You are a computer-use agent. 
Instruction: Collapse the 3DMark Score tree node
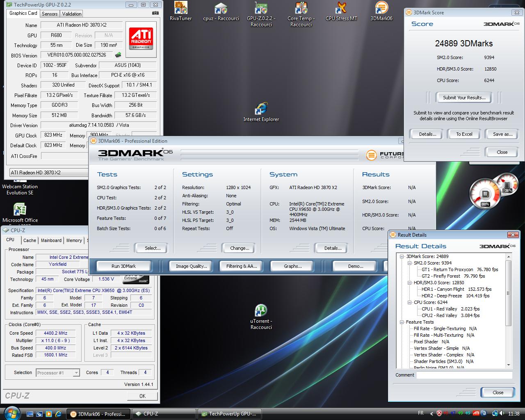403,256
